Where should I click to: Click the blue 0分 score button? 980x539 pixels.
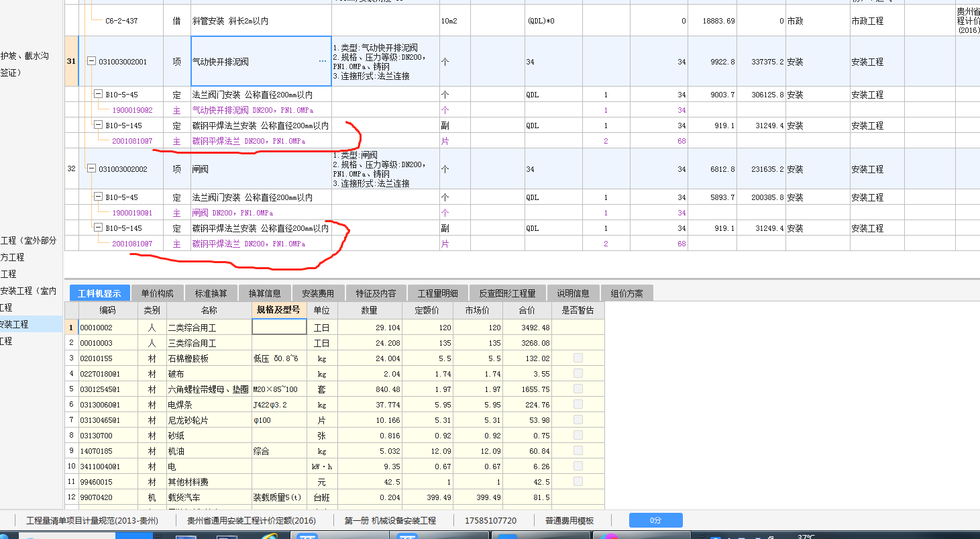(x=655, y=520)
